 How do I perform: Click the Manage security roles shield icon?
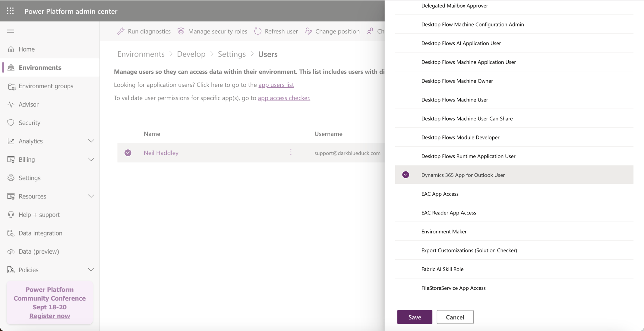tap(181, 31)
